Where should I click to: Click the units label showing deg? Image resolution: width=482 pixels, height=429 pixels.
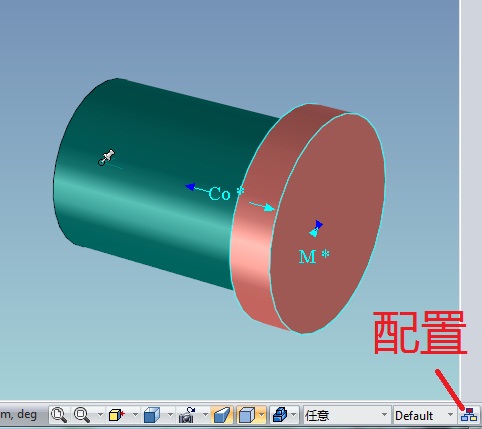(x=18, y=415)
